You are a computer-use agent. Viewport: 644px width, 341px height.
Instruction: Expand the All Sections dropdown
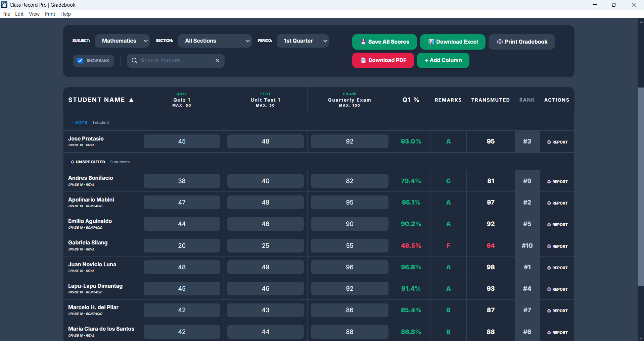point(215,41)
